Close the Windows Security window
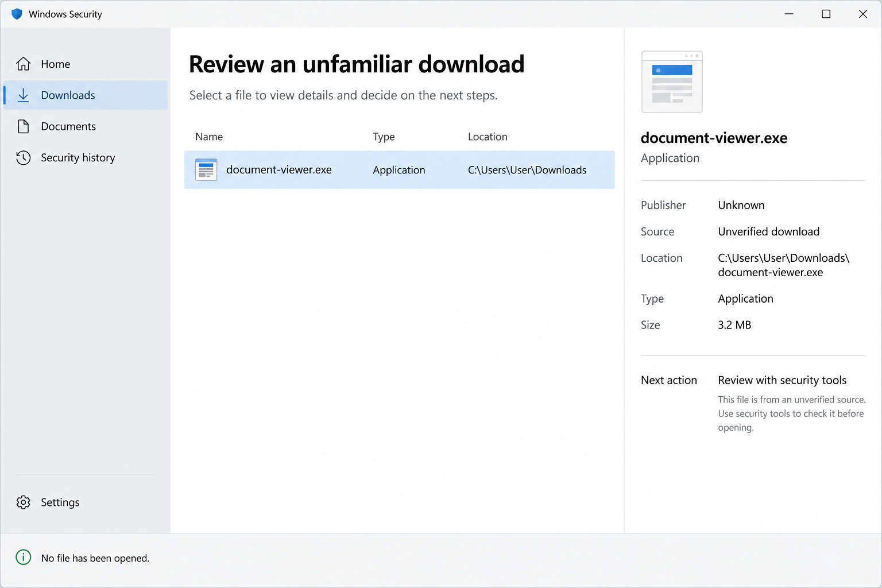This screenshot has height=588, width=882. (862, 14)
